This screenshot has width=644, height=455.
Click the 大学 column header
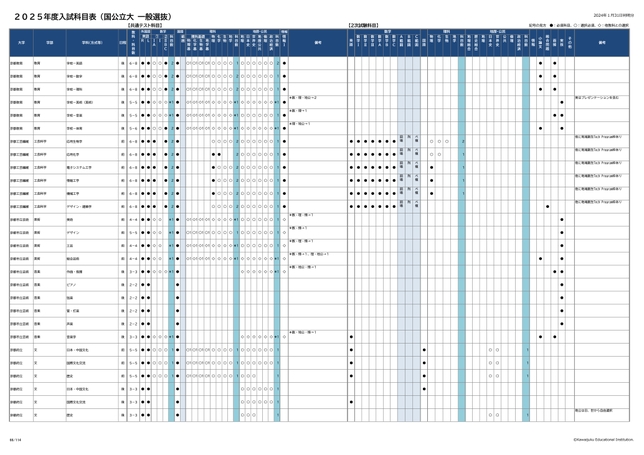point(20,43)
